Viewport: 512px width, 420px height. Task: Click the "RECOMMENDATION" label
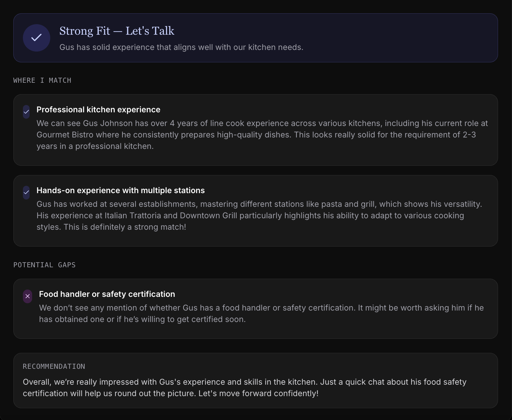click(54, 367)
